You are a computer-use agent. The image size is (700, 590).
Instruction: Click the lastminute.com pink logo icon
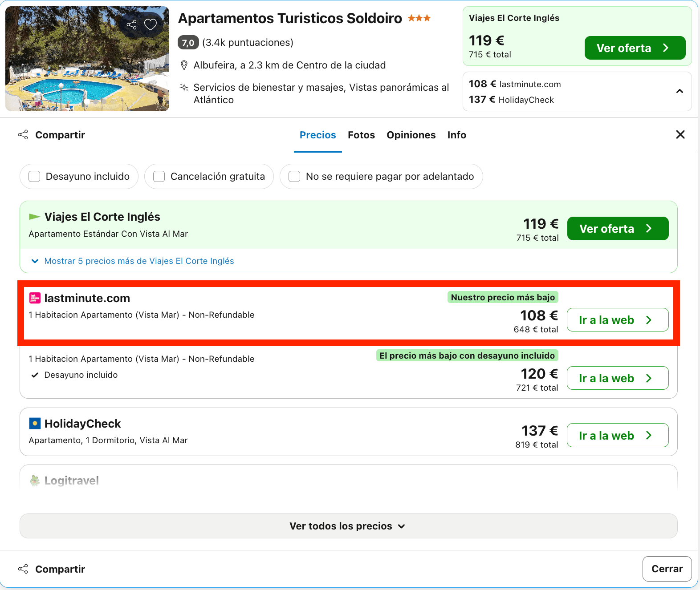click(x=35, y=298)
